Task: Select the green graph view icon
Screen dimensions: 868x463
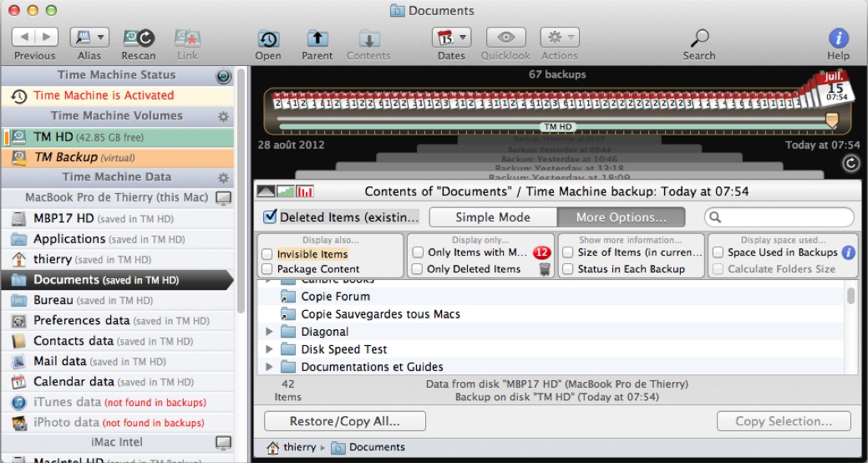Action: point(286,191)
